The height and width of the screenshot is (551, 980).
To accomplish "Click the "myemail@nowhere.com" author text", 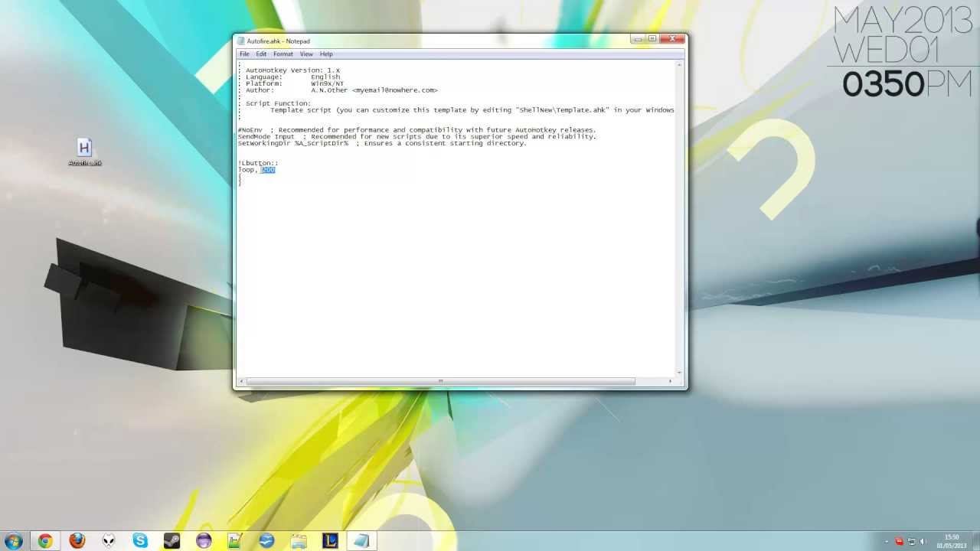I will coord(396,90).
